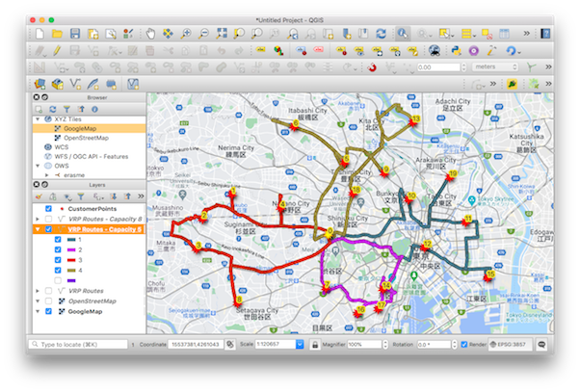
Task: Enable snapping with red magnet icon
Action: pos(372,67)
